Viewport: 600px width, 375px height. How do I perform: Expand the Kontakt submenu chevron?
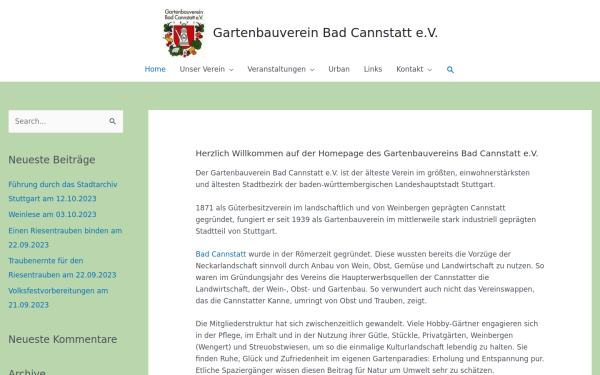(x=429, y=70)
